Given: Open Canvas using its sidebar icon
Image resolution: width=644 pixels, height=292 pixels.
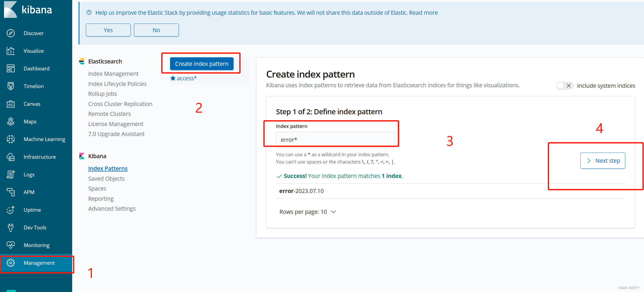Looking at the screenshot, I should coord(11,104).
